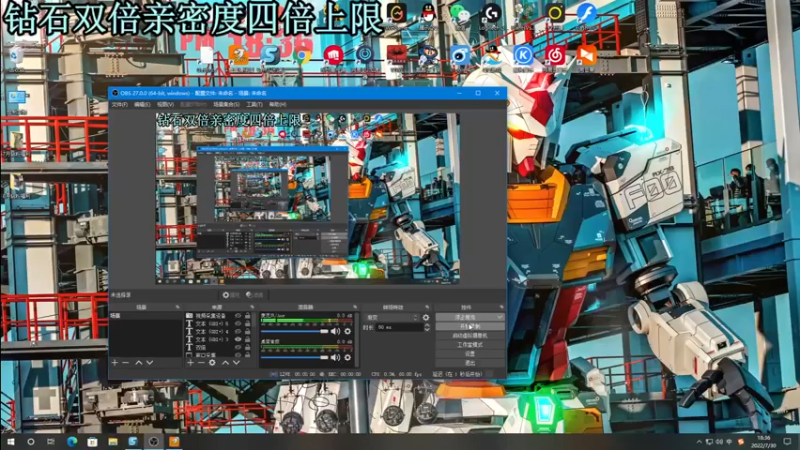
Task: Enable 工作室模式 studio mode
Action: pyautogui.click(x=470, y=345)
